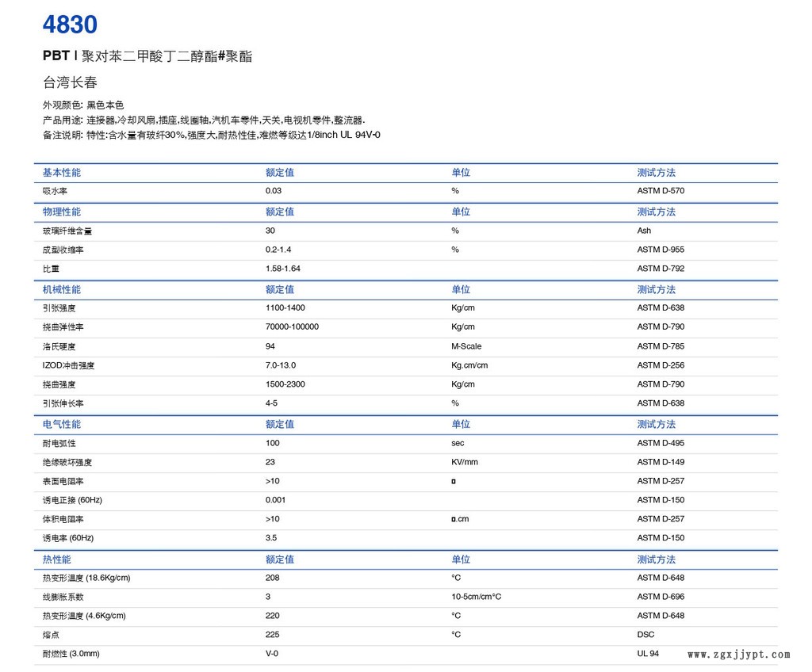
Task: Click the value "3.5"
Action: (271, 538)
